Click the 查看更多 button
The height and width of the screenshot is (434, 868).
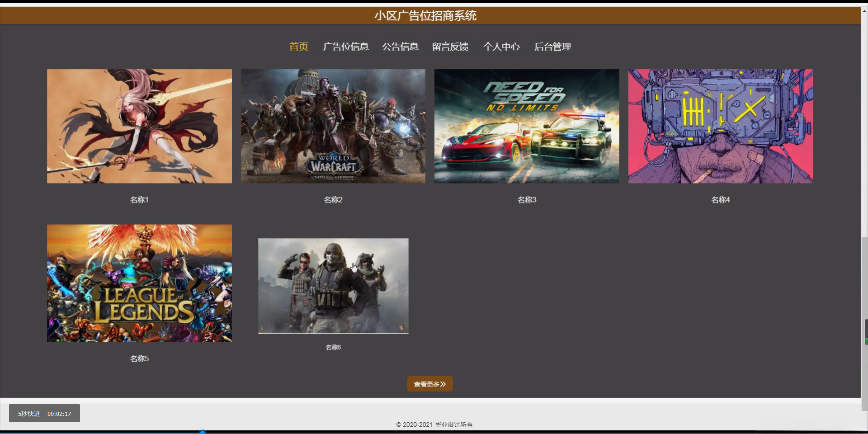[x=430, y=384]
